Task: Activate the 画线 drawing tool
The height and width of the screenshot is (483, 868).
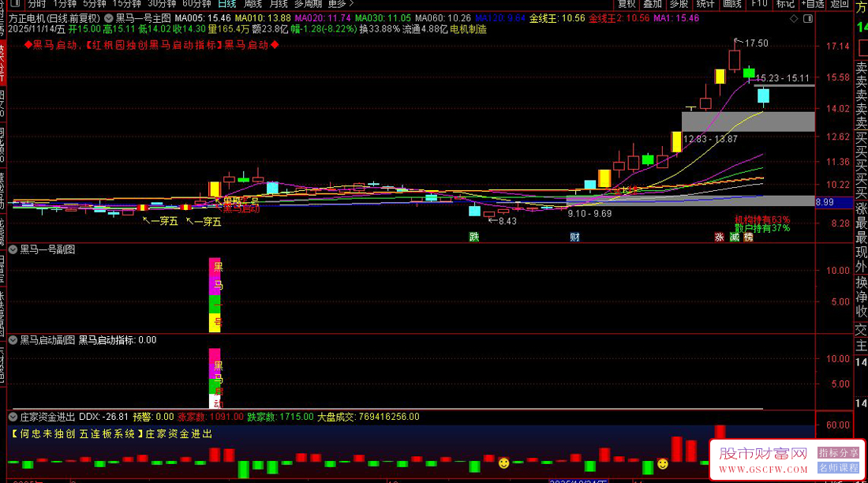Action: tap(731, 4)
